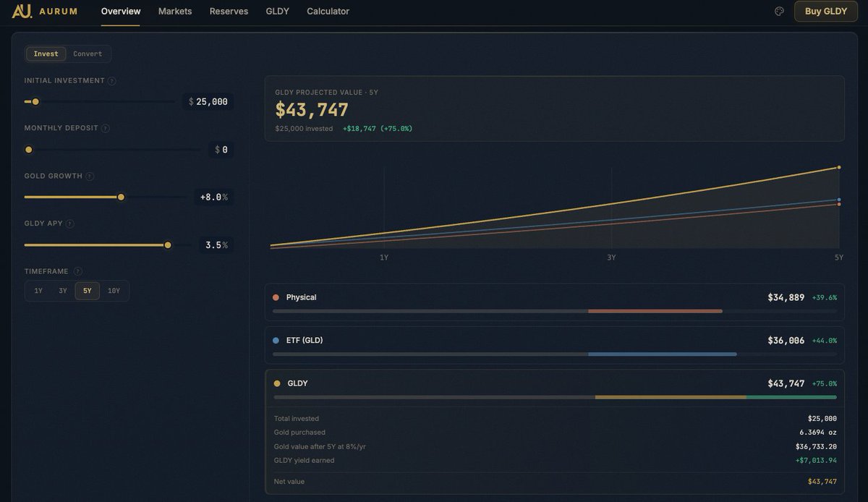Show Gold Growth help tooltip icon
The height and width of the screenshot is (502, 868).
pyautogui.click(x=90, y=176)
